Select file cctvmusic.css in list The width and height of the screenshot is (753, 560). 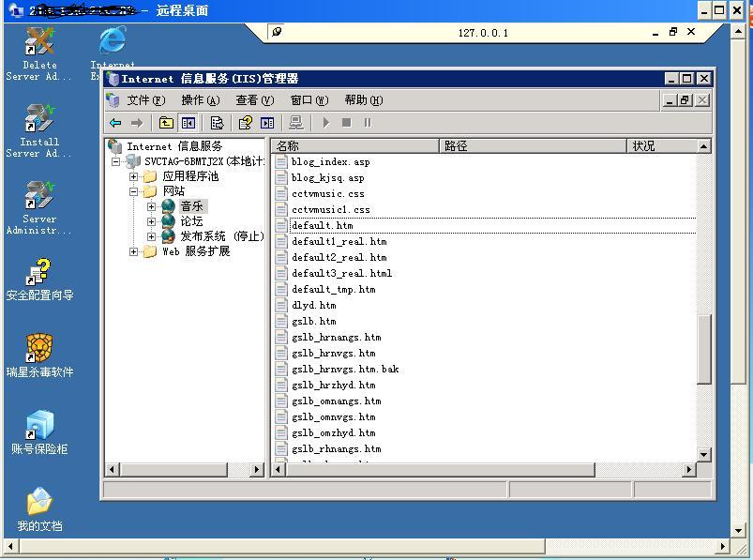[x=328, y=194]
